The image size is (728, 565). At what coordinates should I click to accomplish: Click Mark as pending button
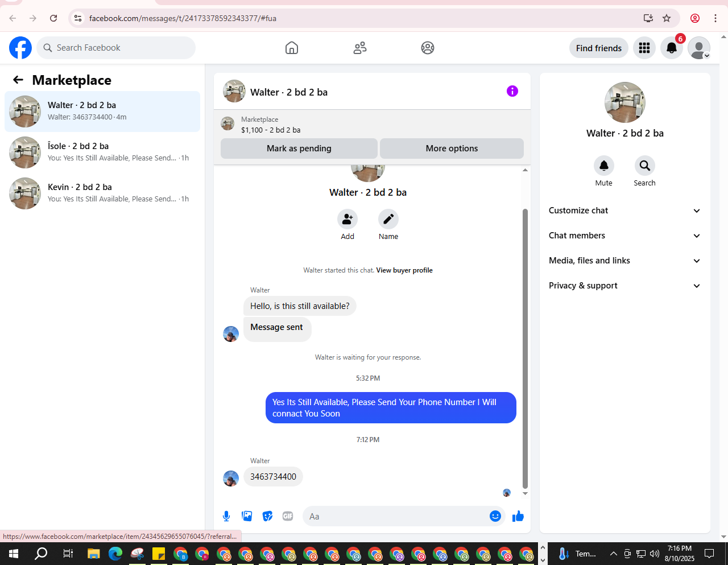(299, 149)
